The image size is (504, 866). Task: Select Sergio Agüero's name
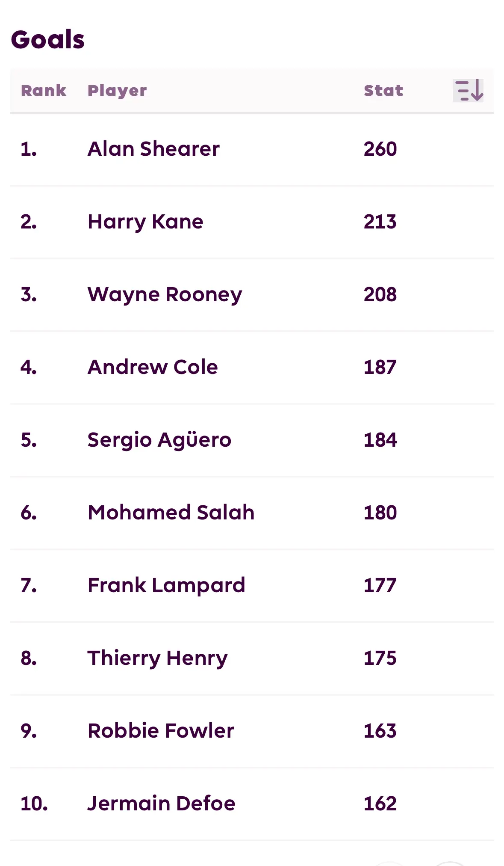(x=159, y=440)
